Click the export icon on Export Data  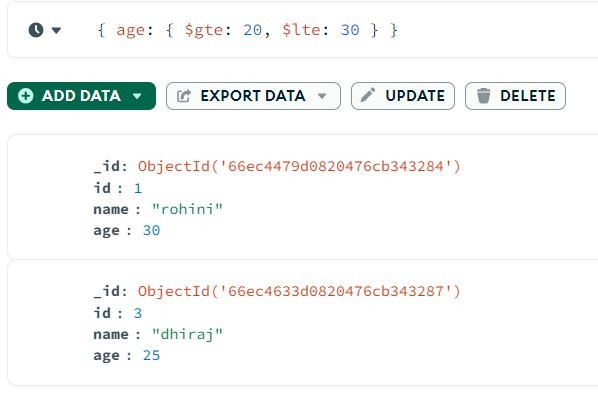(x=184, y=96)
